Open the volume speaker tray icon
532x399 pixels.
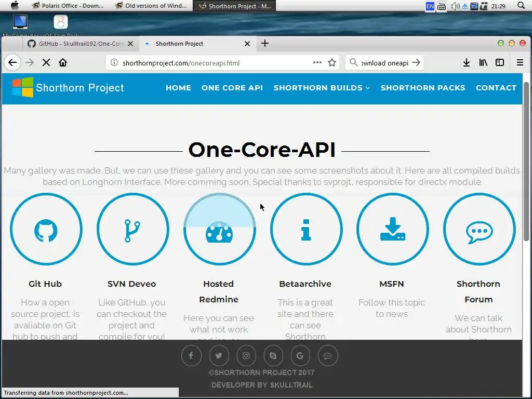point(455,6)
